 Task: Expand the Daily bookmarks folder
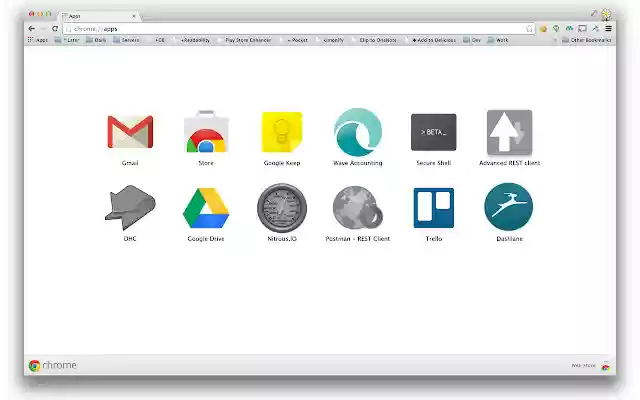(x=96, y=40)
